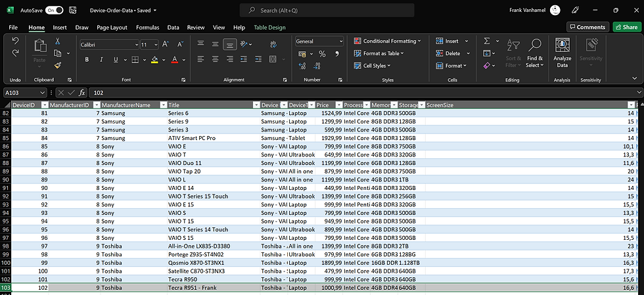Click the pen Coming Soon icon

[x=576, y=11]
